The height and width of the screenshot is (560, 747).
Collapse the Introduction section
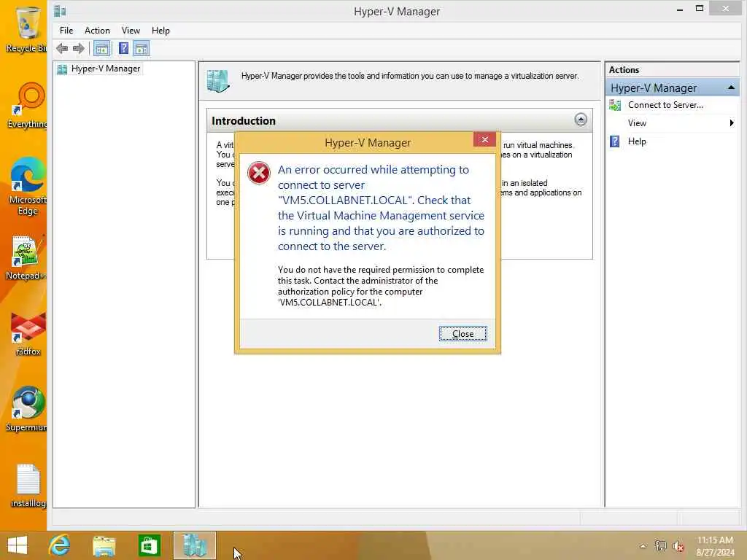click(x=580, y=120)
